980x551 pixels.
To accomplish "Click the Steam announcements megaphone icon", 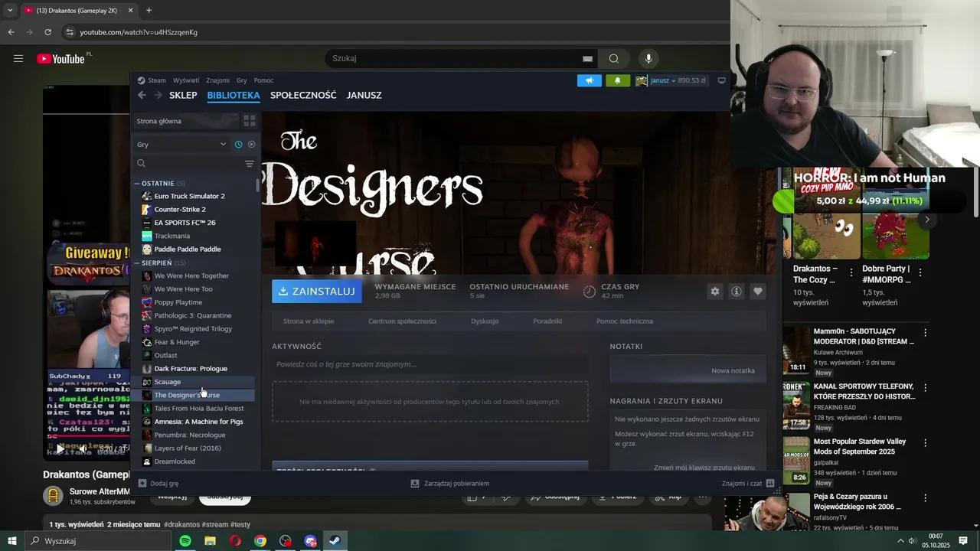I will [589, 80].
